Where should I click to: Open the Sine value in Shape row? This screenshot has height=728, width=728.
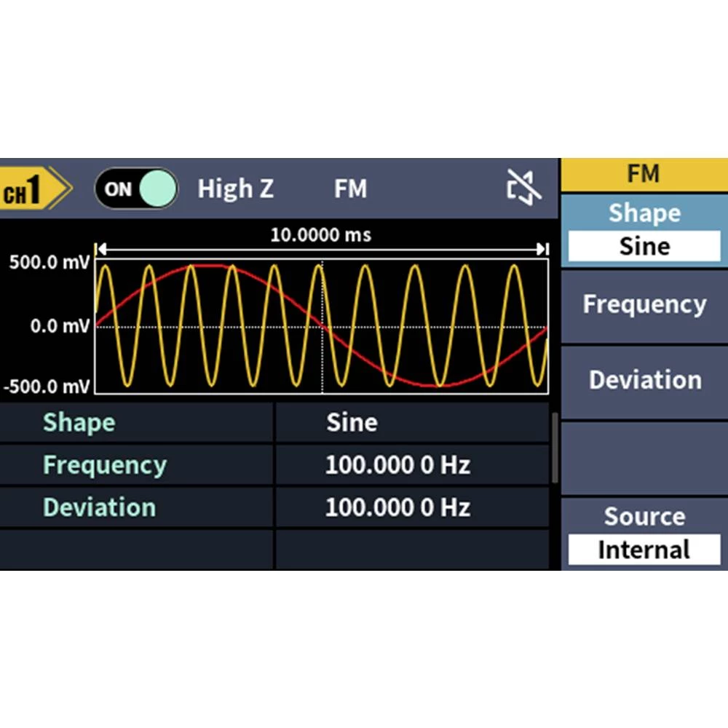(352, 423)
